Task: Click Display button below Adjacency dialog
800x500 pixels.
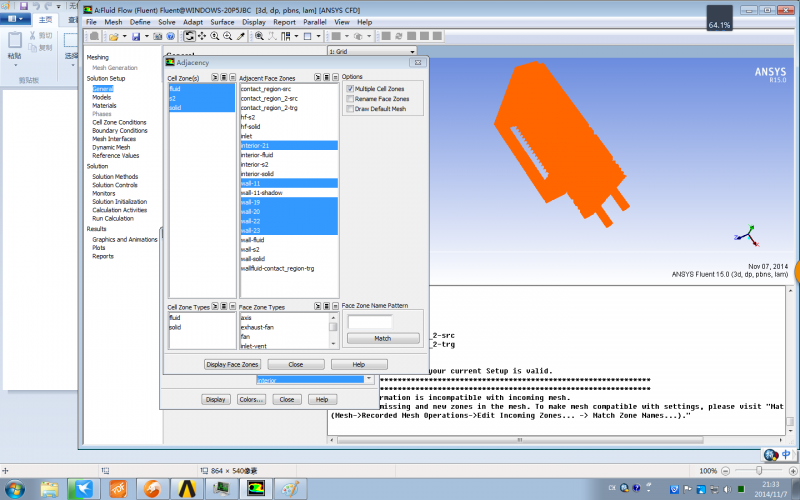Action: point(216,399)
